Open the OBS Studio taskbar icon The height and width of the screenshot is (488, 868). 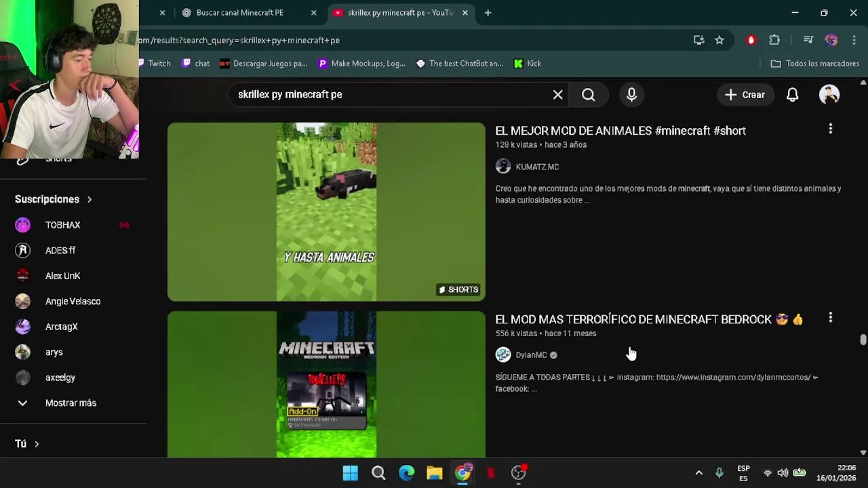click(519, 473)
